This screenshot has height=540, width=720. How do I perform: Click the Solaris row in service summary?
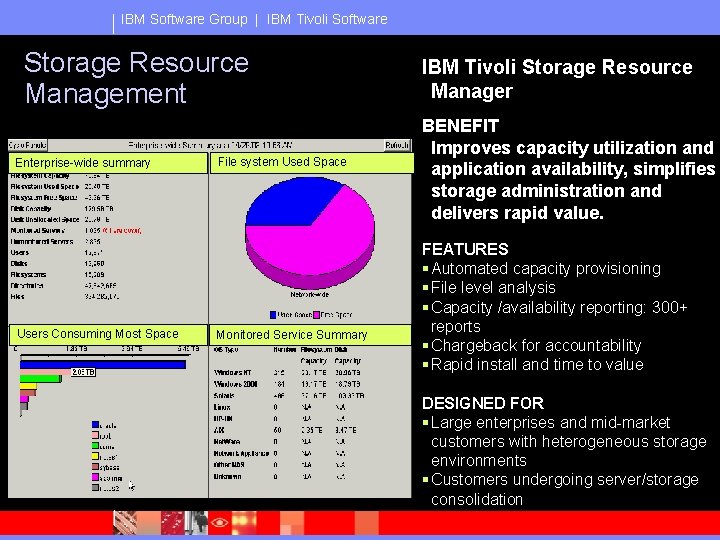pyautogui.click(x=289, y=396)
